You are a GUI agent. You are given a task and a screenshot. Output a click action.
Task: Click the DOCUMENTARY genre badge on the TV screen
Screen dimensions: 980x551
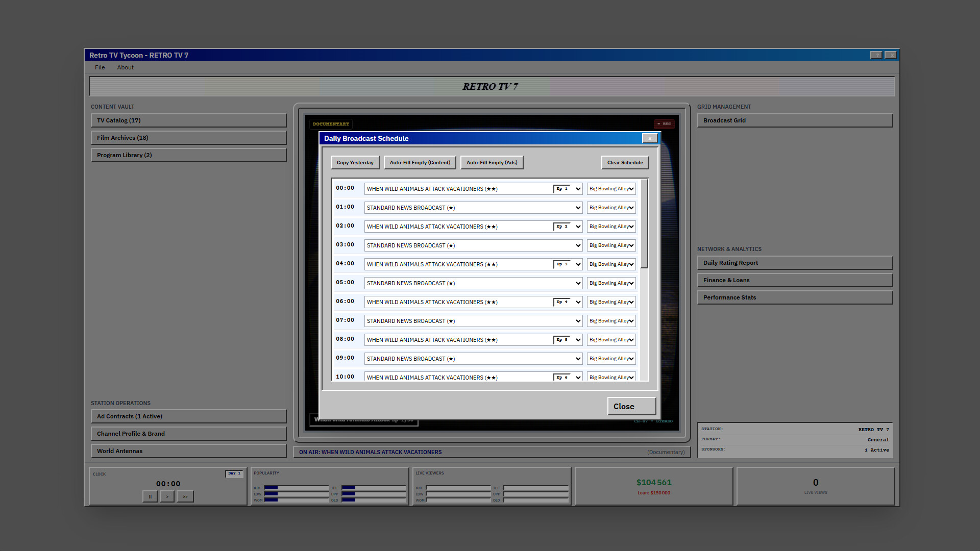331,124
